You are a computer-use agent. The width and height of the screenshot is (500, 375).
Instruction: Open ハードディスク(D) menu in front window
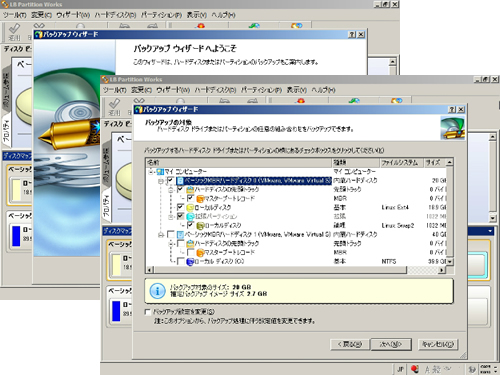[x=215, y=90]
